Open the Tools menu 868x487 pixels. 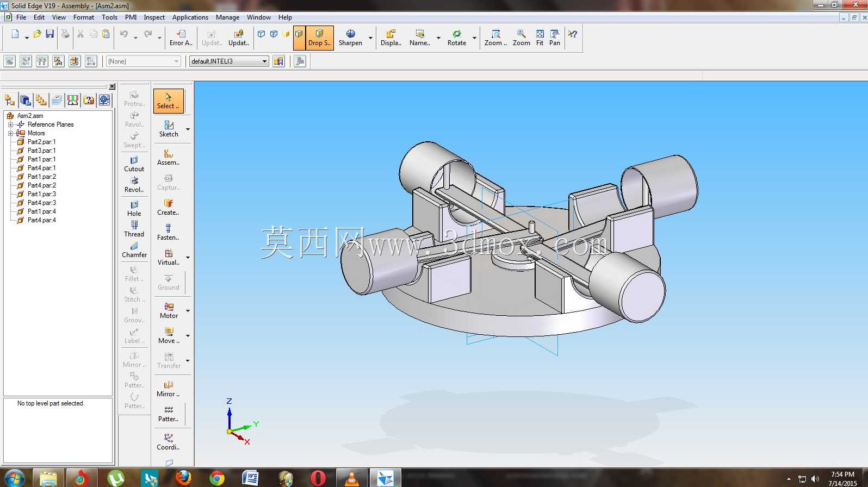(109, 17)
